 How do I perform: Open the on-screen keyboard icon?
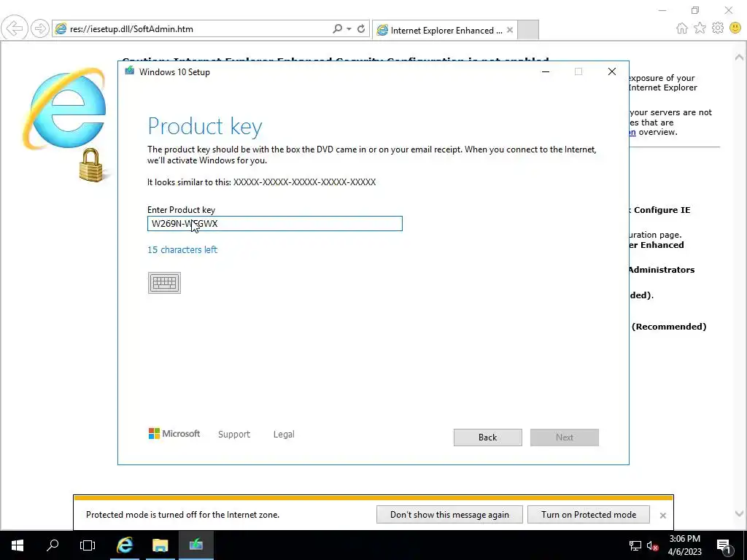tap(164, 283)
